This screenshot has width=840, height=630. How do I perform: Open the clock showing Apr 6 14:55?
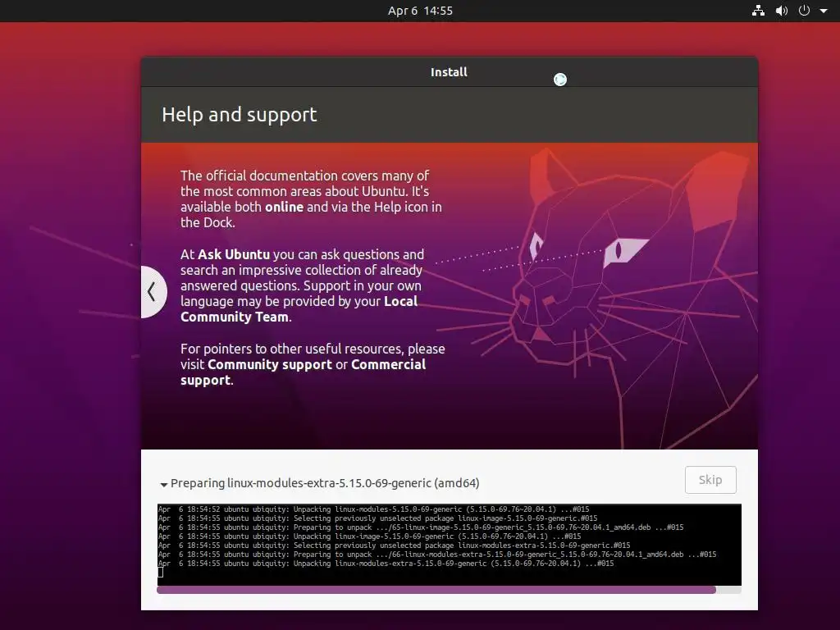click(420, 11)
